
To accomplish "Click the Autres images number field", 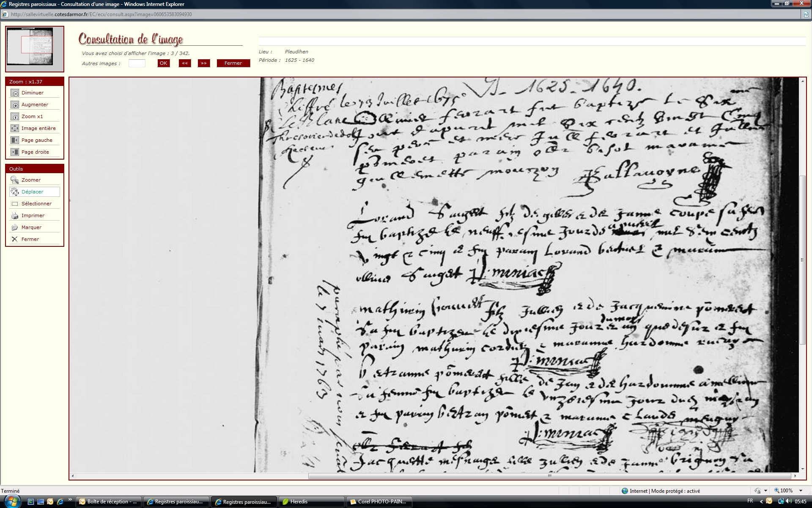I will [x=137, y=63].
